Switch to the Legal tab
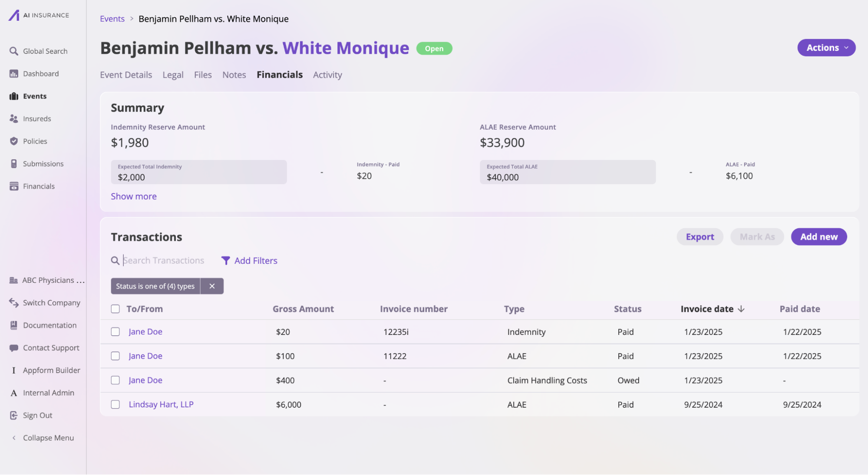The width and height of the screenshot is (868, 475). tap(173, 75)
